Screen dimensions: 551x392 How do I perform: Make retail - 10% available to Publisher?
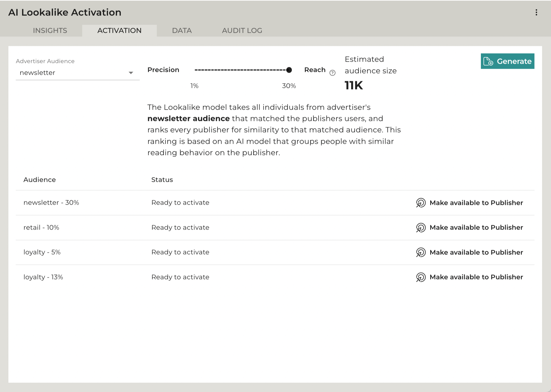(x=470, y=227)
